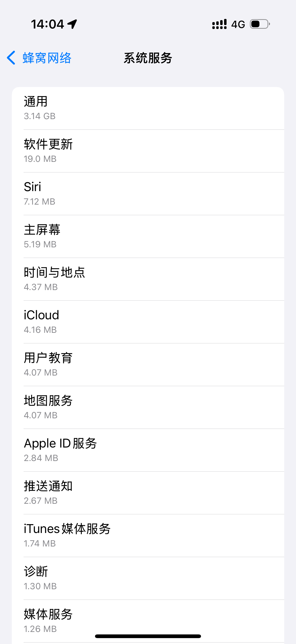Select the 通用 3.14 GB row
296x644 pixels.
[148, 108]
